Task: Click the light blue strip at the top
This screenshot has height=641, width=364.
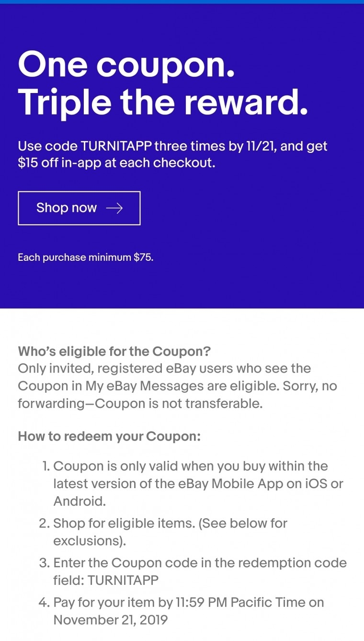Action: coord(182,2)
